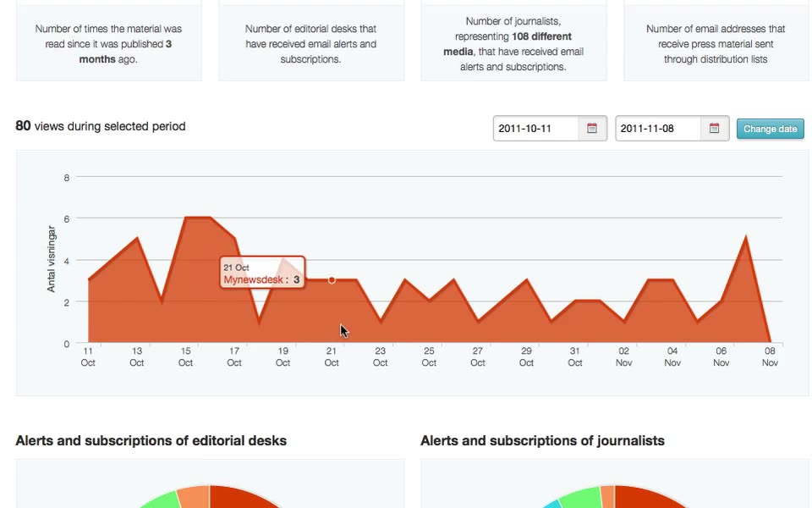Image resolution: width=812 pixels, height=508 pixels.
Task: Click the '17 Oct' x-axis label
Action: (234, 356)
